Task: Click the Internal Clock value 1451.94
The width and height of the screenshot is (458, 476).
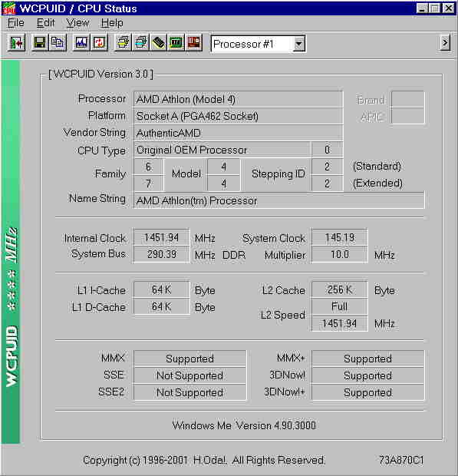Action: [161, 237]
